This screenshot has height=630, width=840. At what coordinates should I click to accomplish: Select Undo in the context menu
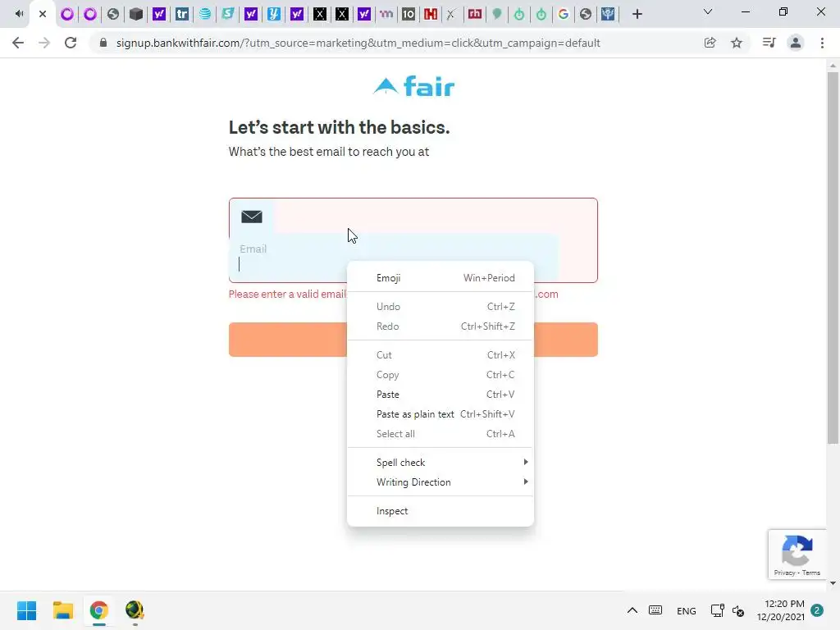[x=441, y=307]
